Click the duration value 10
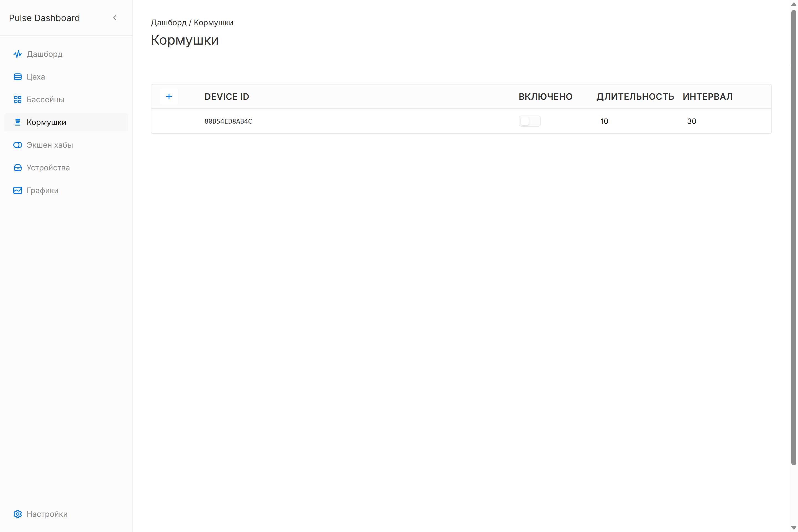This screenshot has height=532, width=798. [604, 121]
